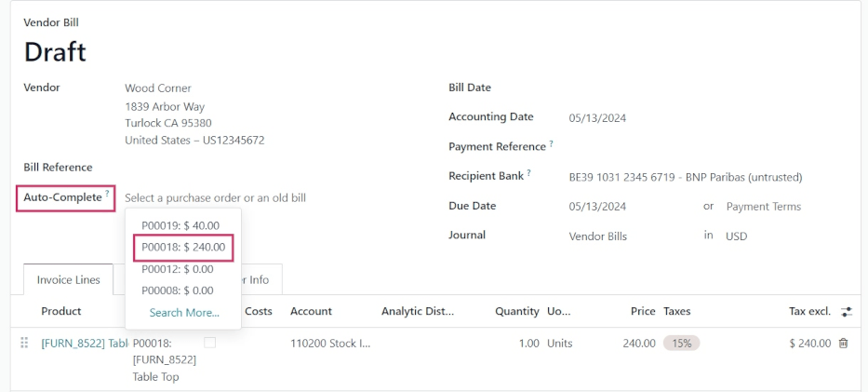Open the Payment Terms field
The height and width of the screenshot is (392, 868).
(763, 207)
